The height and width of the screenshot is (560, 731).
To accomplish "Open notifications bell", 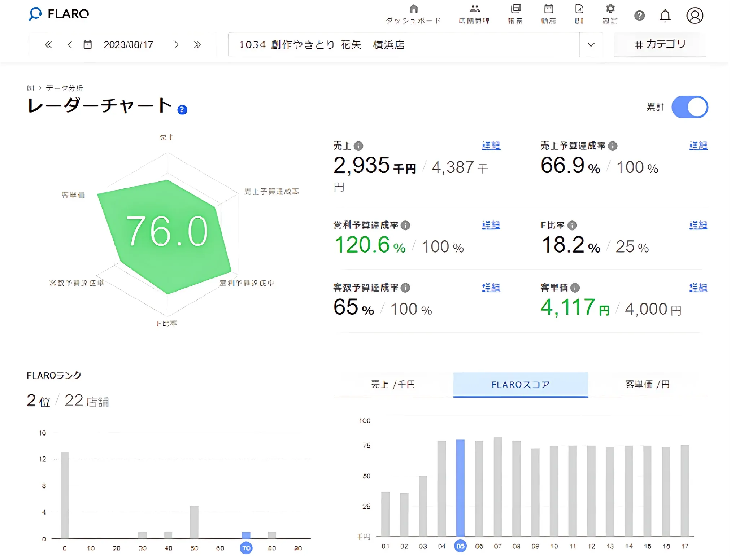I will pos(665,16).
